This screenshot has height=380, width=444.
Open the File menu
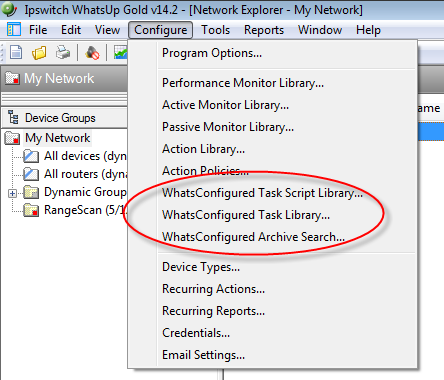tap(38, 30)
